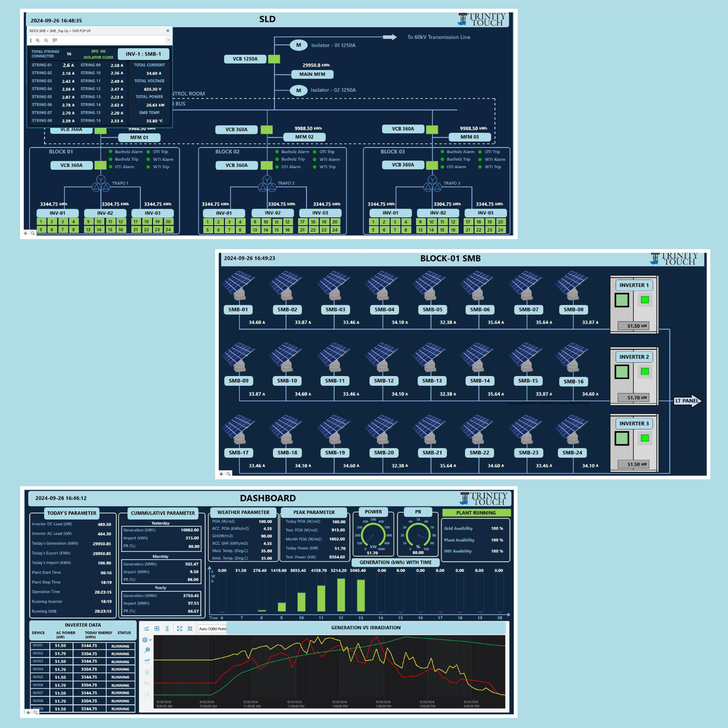This screenshot has height=728, width=728.
Task: Click the collapse arrows icon in the chart toolbar
Action: click(x=190, y=628)
